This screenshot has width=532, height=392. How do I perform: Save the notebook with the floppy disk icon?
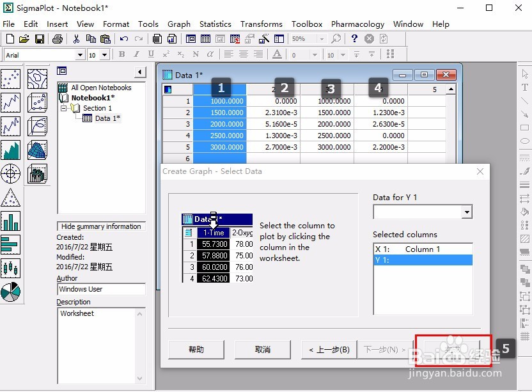[x=40, y=39]
